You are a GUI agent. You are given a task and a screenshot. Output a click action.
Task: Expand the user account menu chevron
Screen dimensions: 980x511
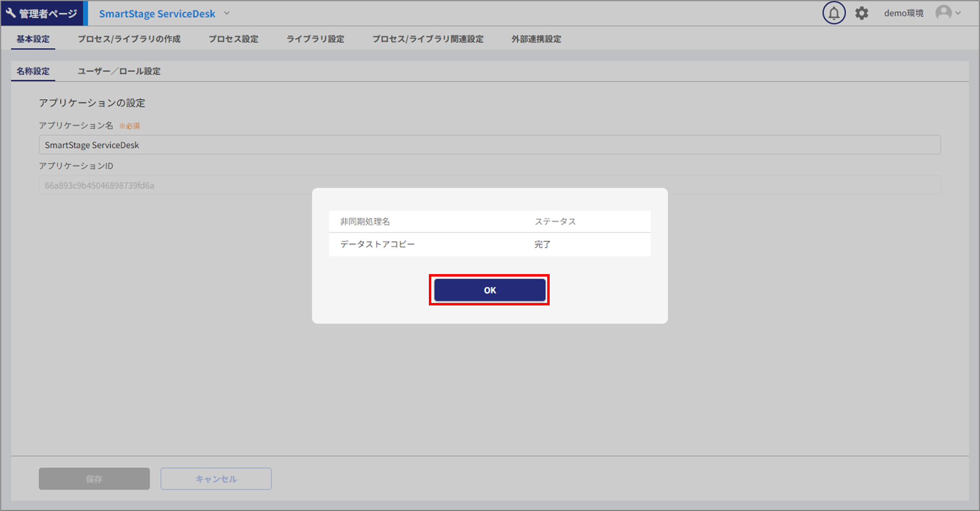pos(958,13)
